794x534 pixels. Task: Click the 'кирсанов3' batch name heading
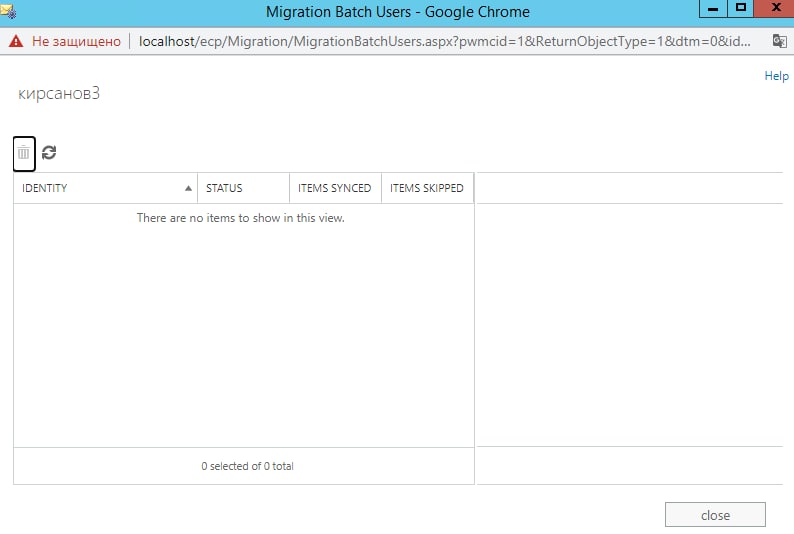[x=59, y=94]
